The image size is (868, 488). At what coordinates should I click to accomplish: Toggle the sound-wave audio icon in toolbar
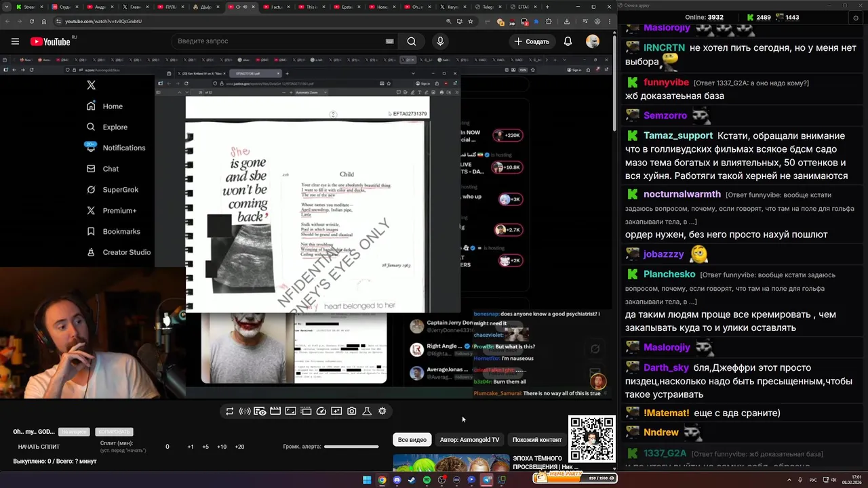[245, 411]
